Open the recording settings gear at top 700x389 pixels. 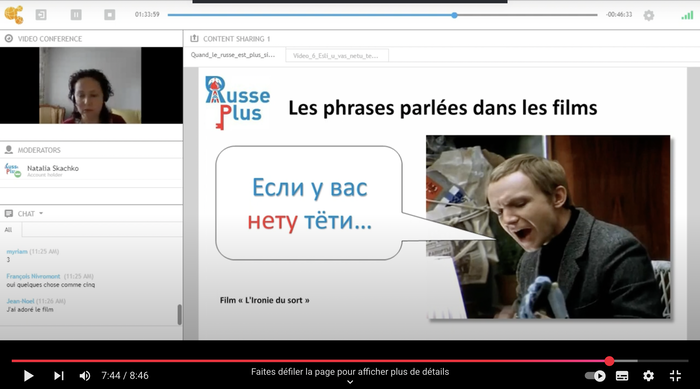point(649,15)
